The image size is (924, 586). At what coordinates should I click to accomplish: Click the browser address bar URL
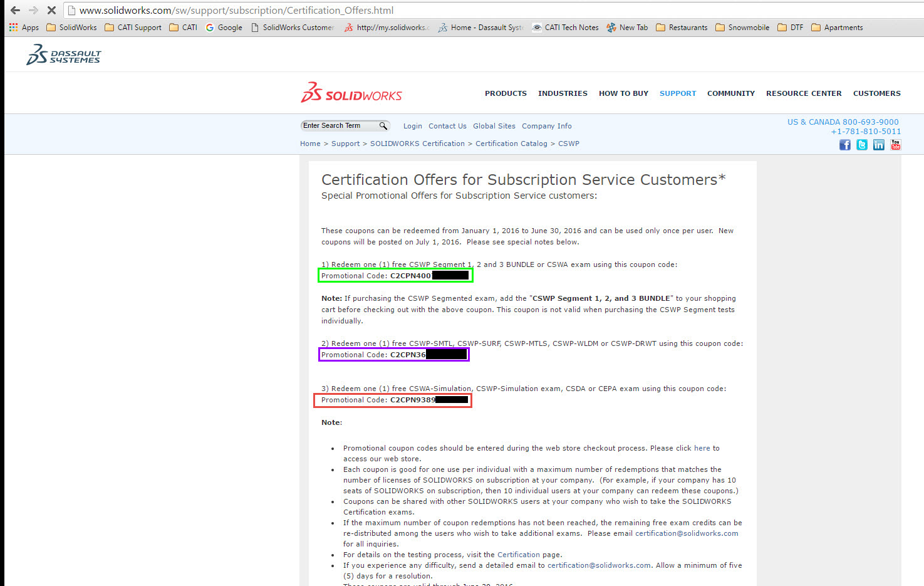pyautogui.click(x=237, y=11)
